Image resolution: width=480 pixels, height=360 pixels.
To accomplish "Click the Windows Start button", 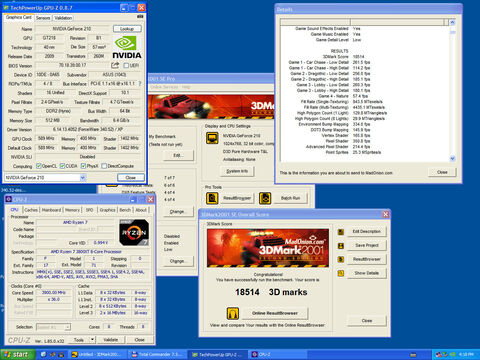I will click(x=18, y=354).
